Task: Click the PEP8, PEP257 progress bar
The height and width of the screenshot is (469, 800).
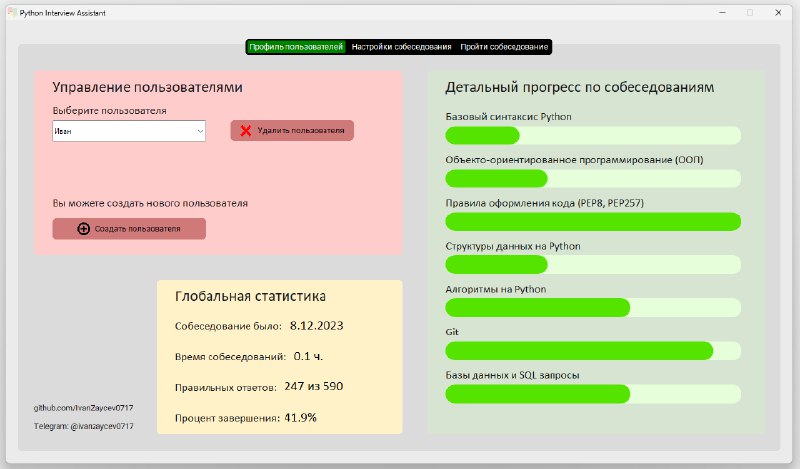Action: pos(593,221)
